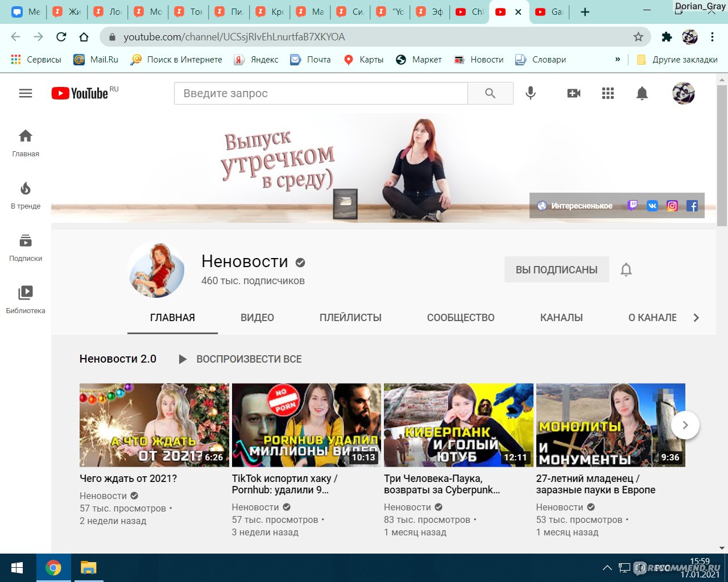Open the YouTube apps grid icon
728x582 pixels.
pos(608,93)
